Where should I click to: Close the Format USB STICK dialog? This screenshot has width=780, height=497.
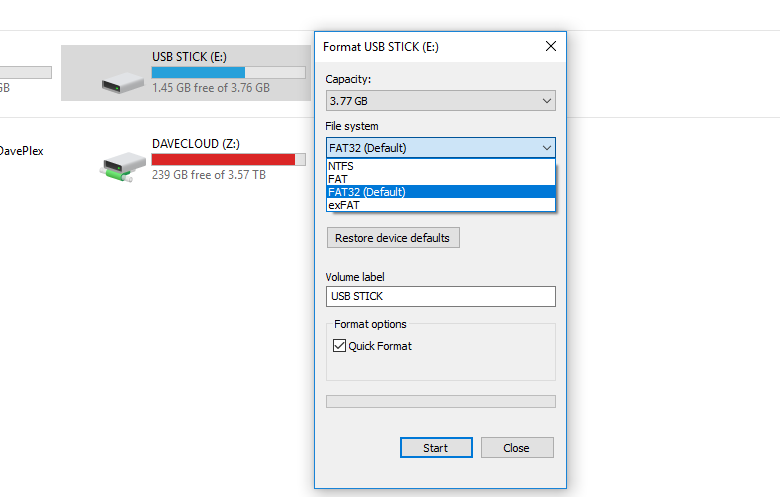point(551,46)
